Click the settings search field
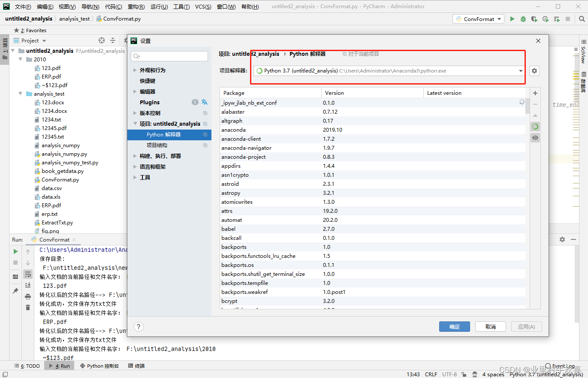This screenshot has width=588, height=378. (169, 56)
